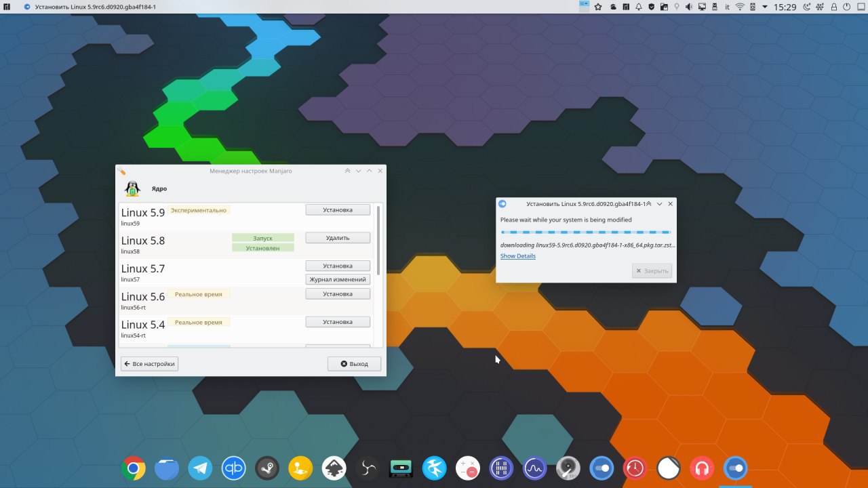Click Show Details link in install dialog
The image size is (868, 488).
point(518,256)
